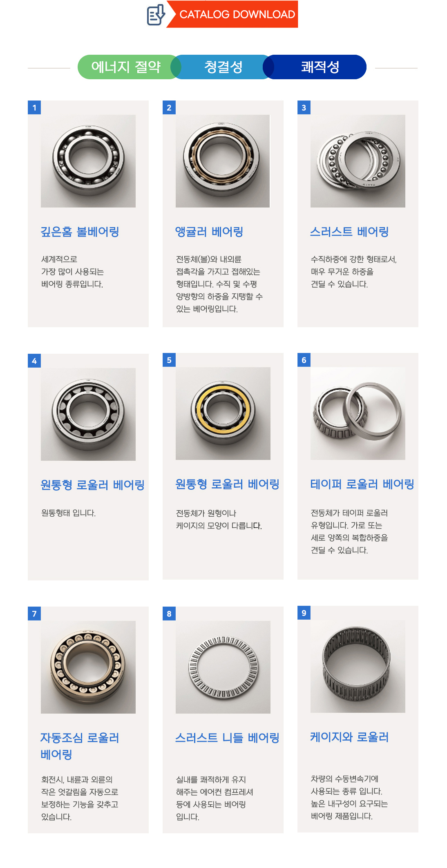Open the deep groove ball bearing photo

[88, 161]
